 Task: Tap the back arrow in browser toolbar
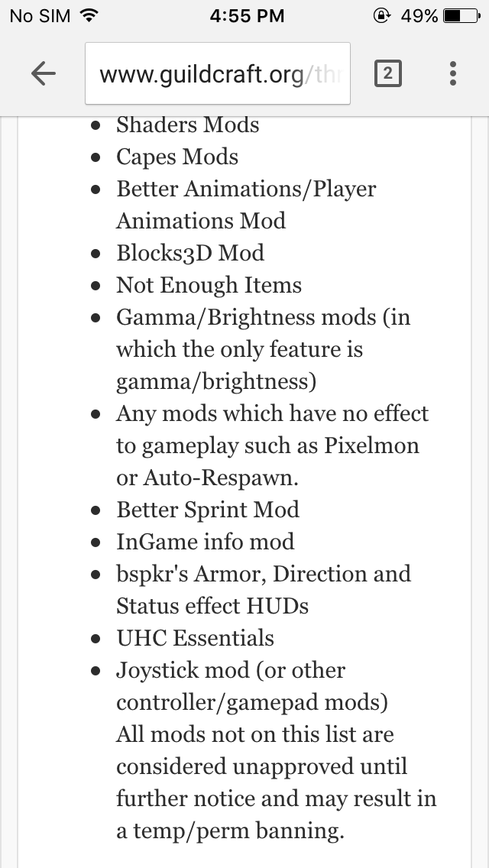click(44, 73)
